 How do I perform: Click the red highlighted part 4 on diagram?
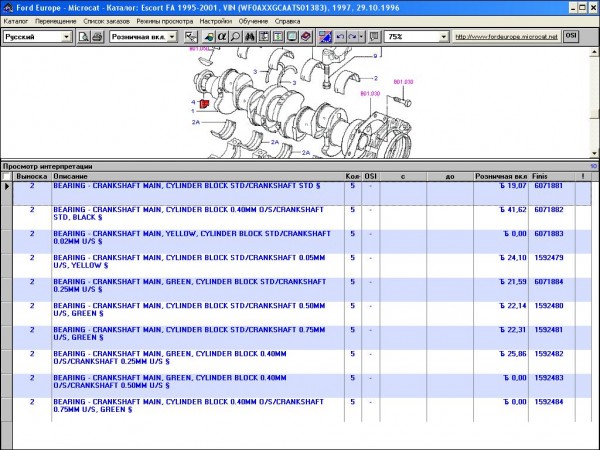tap(205, 103)
